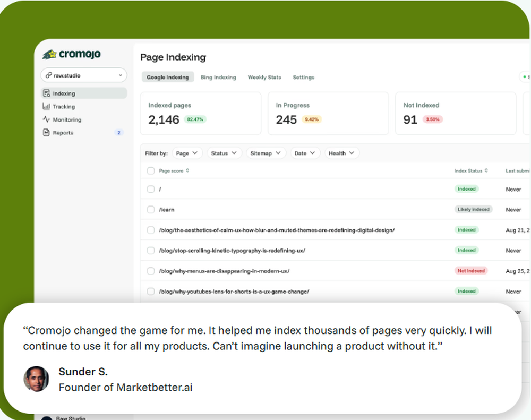Go to Reports in sidebar

point(84,132)
